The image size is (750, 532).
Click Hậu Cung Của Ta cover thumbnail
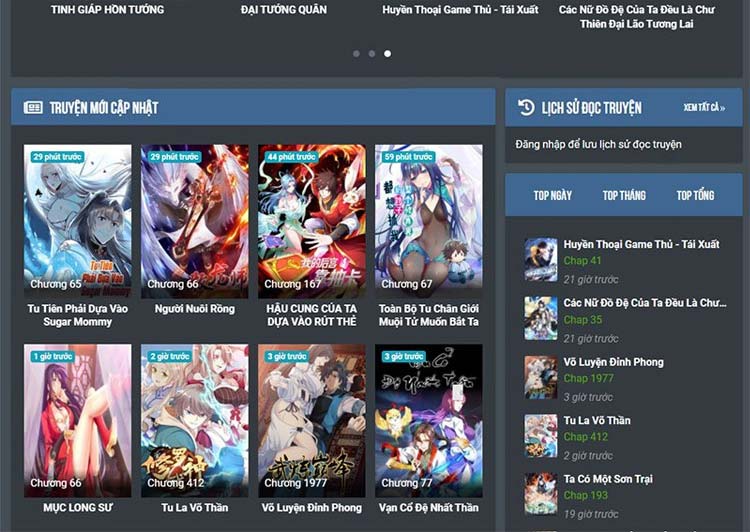(311, 221)
